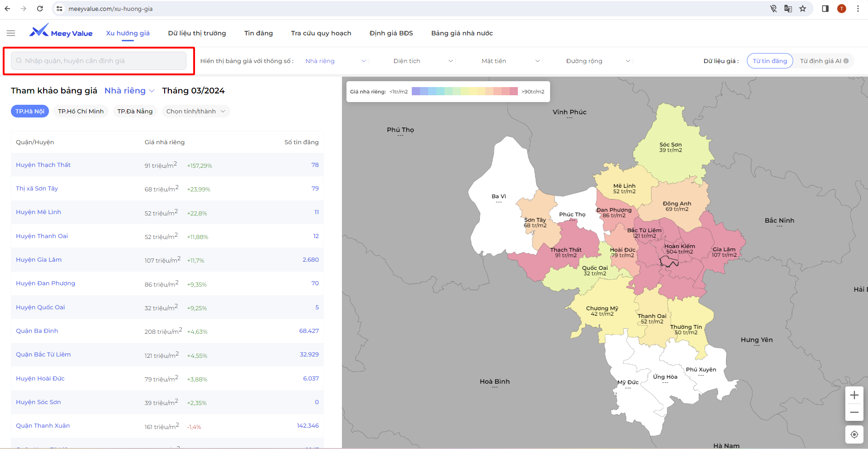
Task: Click info icon beside Từ định giá AI
Action: [846, 61]
